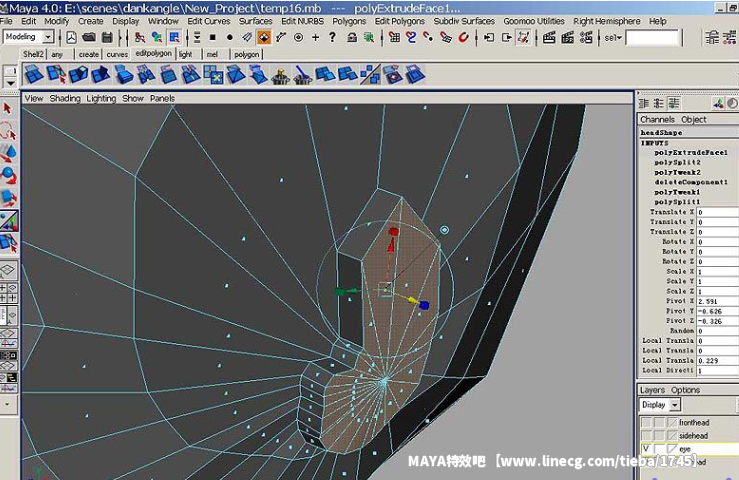Enable snap to points icon

click(428, 37)
